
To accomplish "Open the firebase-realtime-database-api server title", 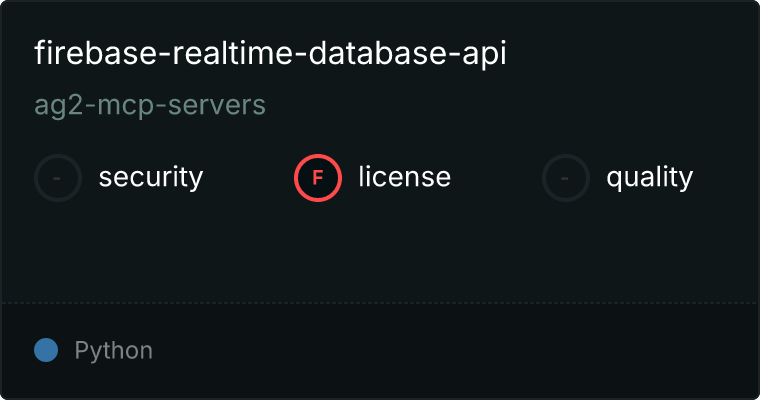I will pyautogui.click(x=270, y=54).
